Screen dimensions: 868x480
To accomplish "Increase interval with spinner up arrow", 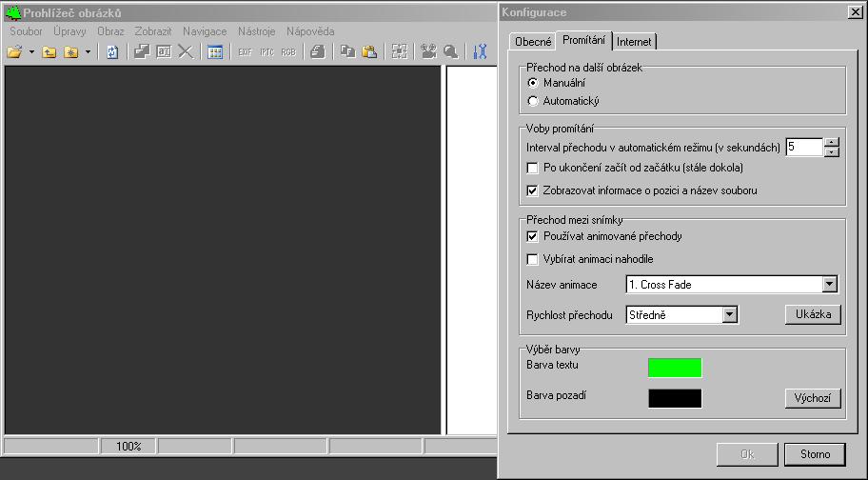I will point(832,142).
